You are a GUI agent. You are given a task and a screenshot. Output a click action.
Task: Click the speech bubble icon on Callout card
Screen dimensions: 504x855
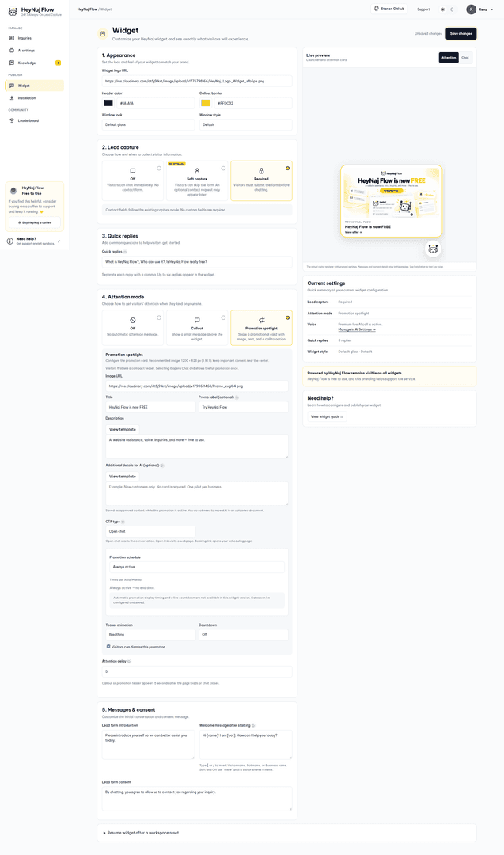[197, 321]
